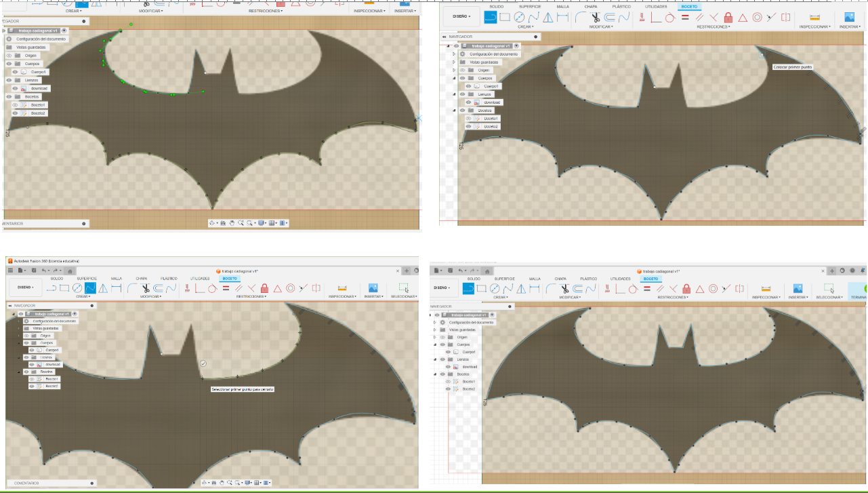Open a new design tab in bottom-right window

(832, 271)
